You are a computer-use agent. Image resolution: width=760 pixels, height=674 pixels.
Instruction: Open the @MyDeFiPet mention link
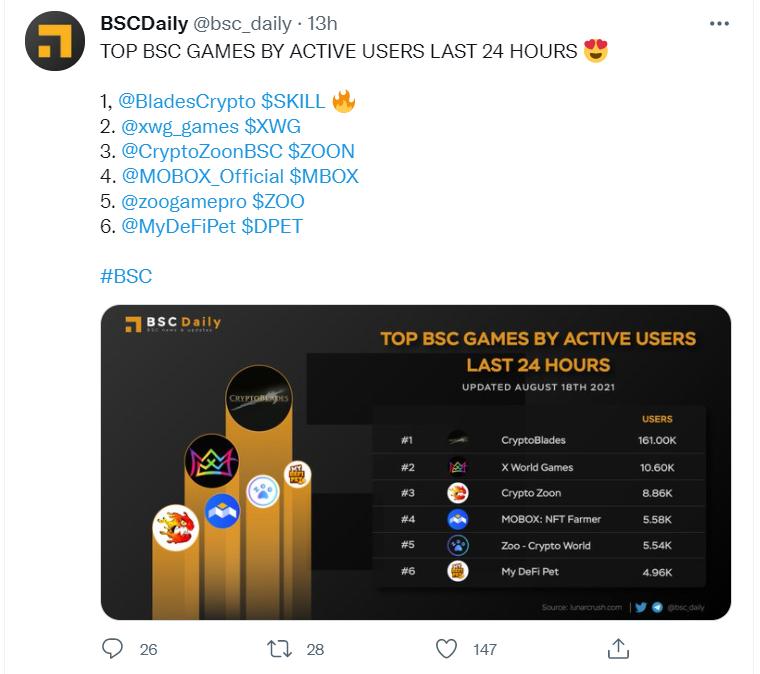coord(178,227)
